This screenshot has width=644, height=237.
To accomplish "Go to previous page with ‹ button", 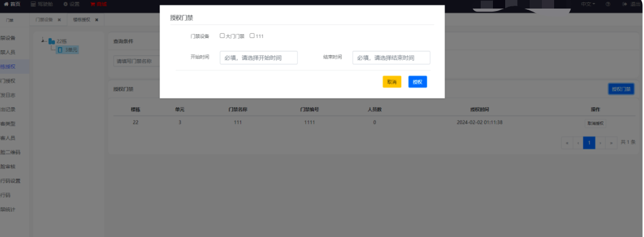I will (578, 143).
